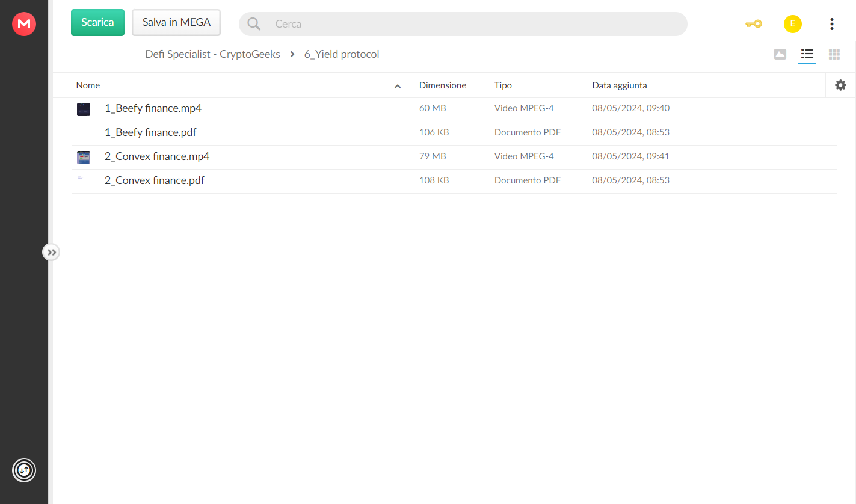
Task: Toggle sort order arrow on Nome column
Action: (398, 86)
